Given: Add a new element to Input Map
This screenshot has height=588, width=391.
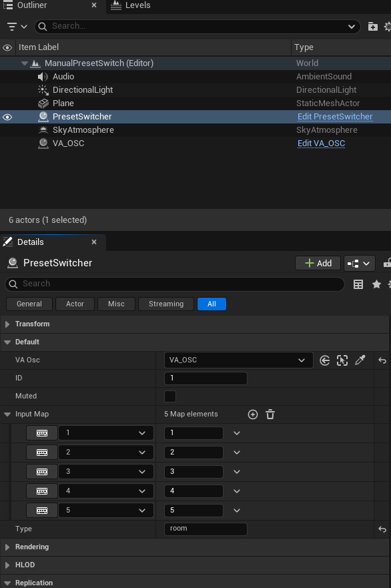Looking at the screenshot, I should coord(253,414).
